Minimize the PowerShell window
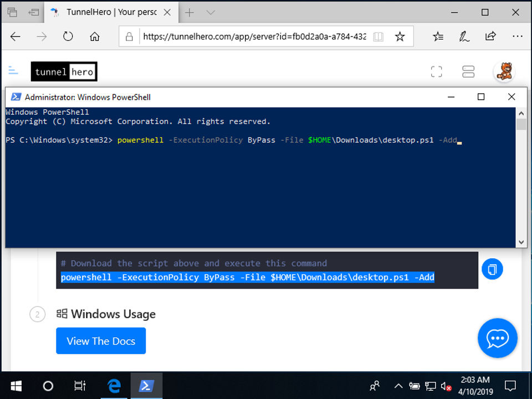 451,97
